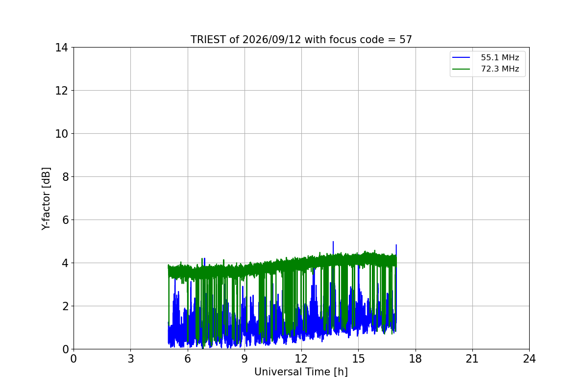Click y-axis tick label 10
Viewport: 588px width, 392px height.
pos(61,134)
